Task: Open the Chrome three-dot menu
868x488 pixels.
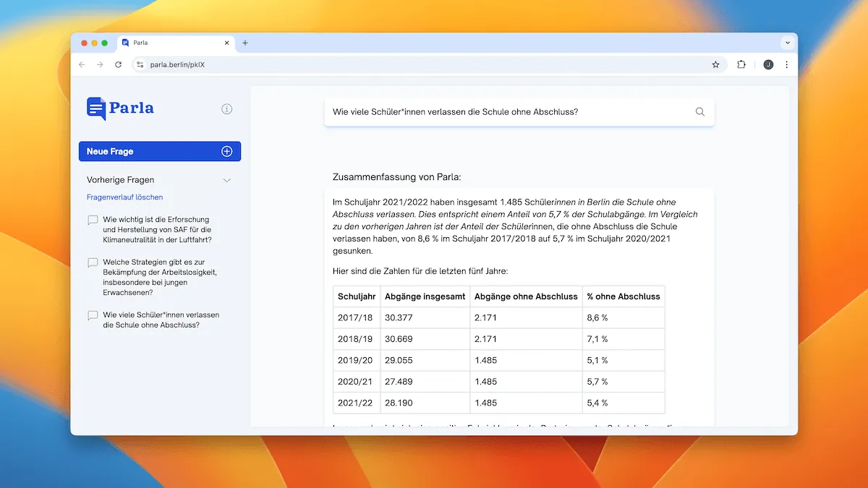Action: (786, 64)
